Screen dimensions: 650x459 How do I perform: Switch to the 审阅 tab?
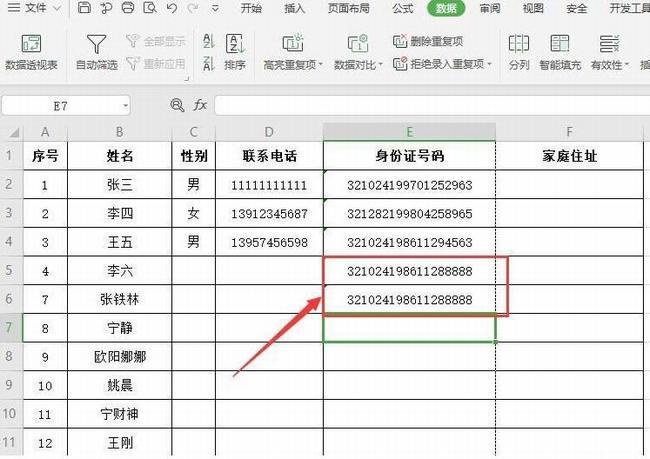(490, 8)
